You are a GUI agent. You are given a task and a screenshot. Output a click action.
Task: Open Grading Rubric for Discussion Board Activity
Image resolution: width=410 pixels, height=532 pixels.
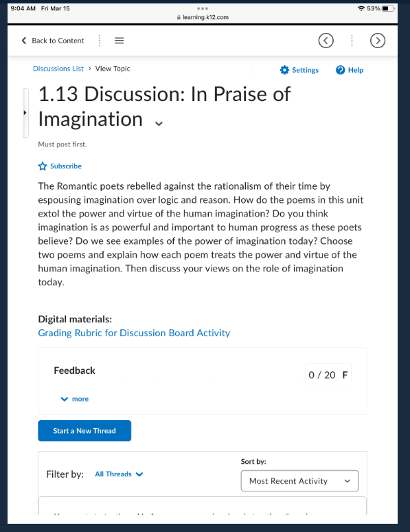tap(134, 333)
